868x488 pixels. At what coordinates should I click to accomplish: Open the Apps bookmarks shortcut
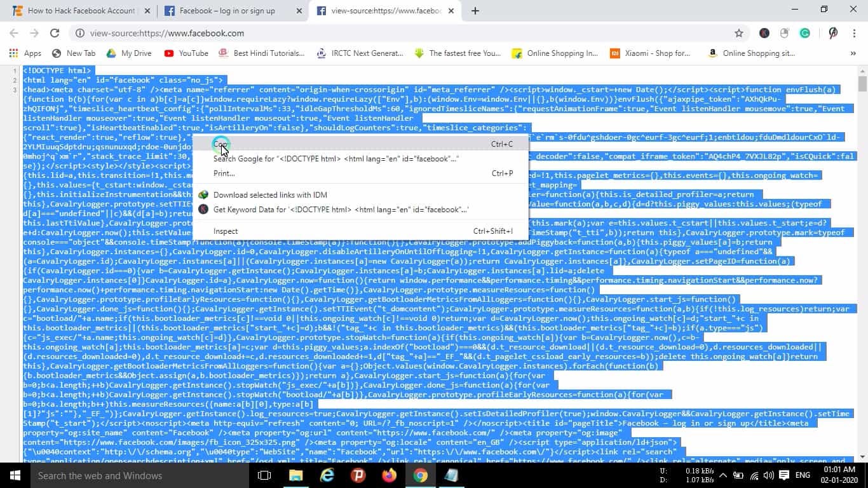pos(25,53)
